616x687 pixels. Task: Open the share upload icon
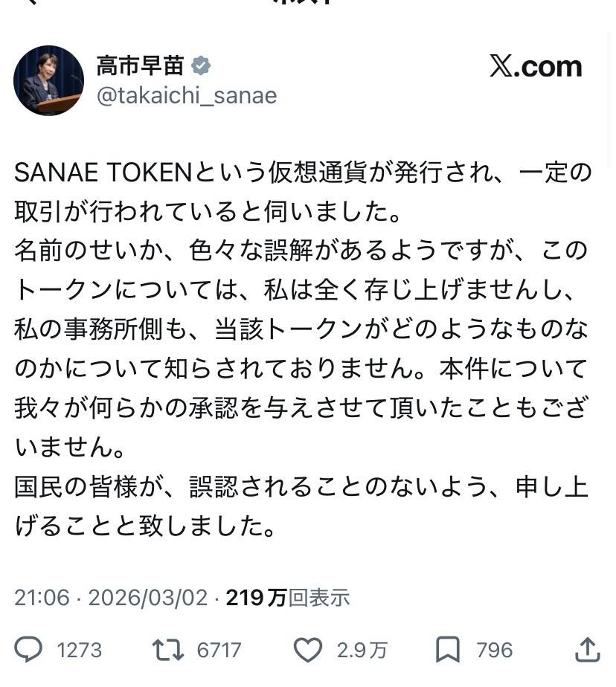588,649
